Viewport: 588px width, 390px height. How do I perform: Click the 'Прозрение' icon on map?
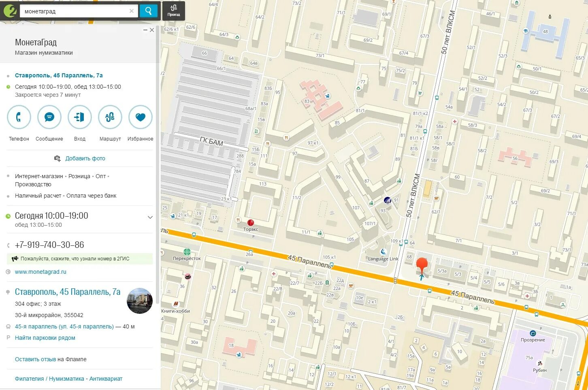pyautogui.click(x=533, y=333)
